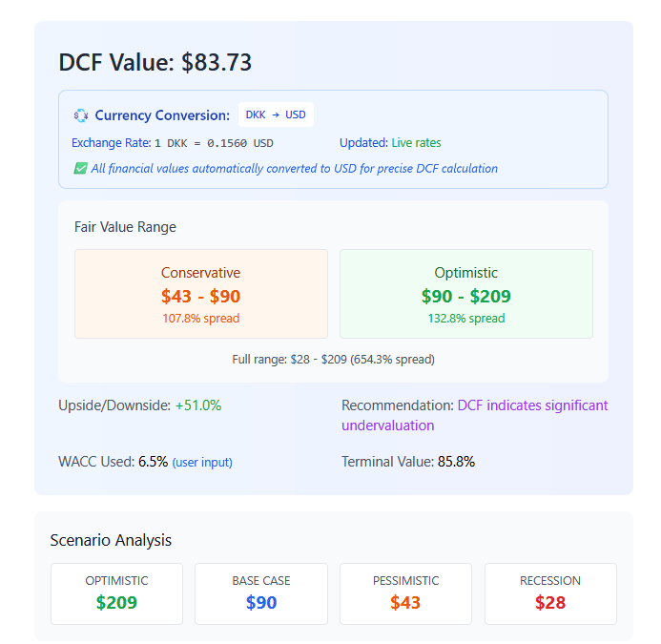
Task: Select the Optimistic fair value range card
Action: 465,294
